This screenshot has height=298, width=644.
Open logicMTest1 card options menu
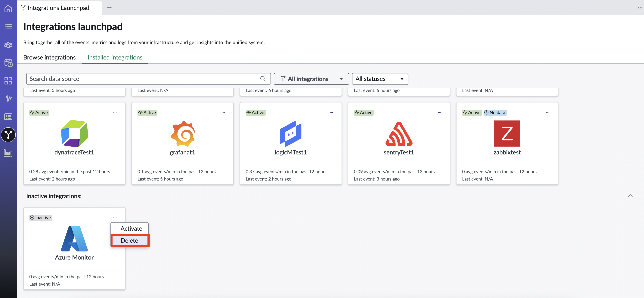332,113
